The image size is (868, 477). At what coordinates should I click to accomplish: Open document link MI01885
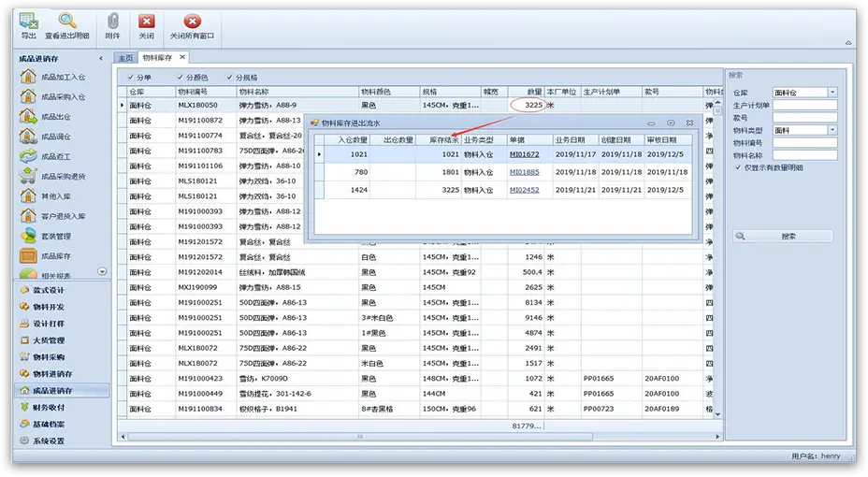click(x=524, y=172)
